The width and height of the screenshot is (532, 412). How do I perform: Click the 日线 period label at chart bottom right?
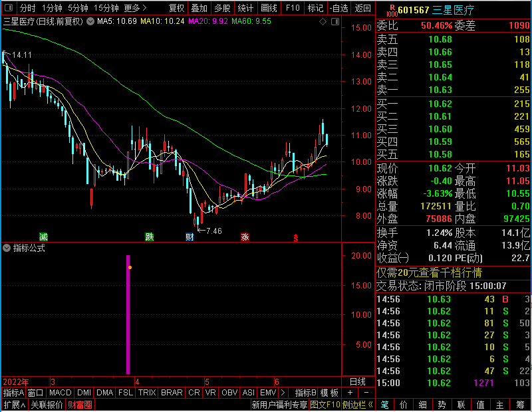(358, 382)
